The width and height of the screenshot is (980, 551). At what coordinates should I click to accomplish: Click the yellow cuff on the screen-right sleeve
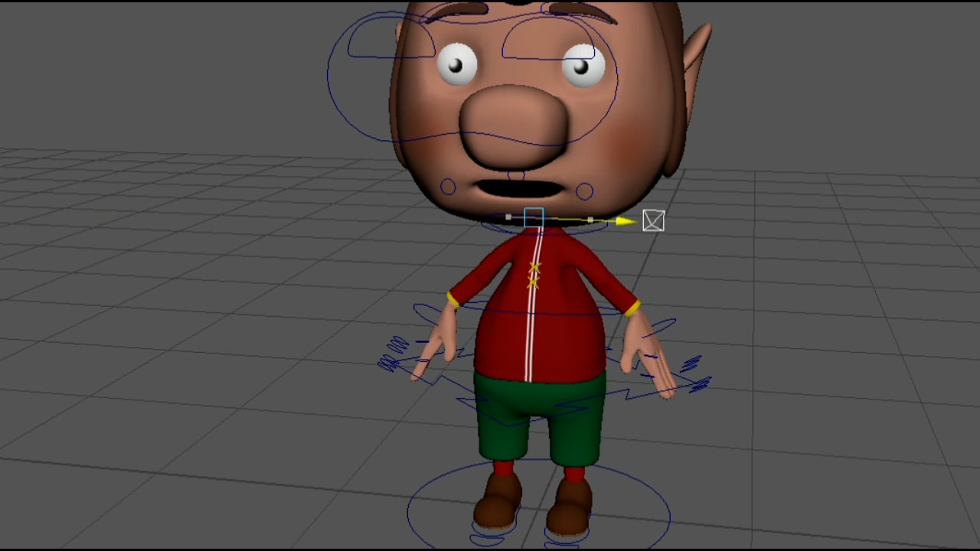pyautogui.click(x=632, y=308)
